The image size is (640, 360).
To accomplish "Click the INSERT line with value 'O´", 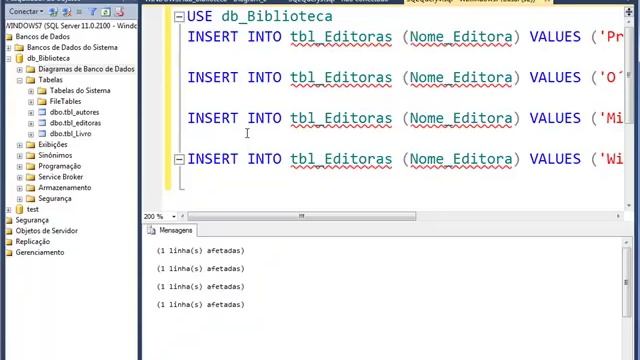I will pos(405,78).
